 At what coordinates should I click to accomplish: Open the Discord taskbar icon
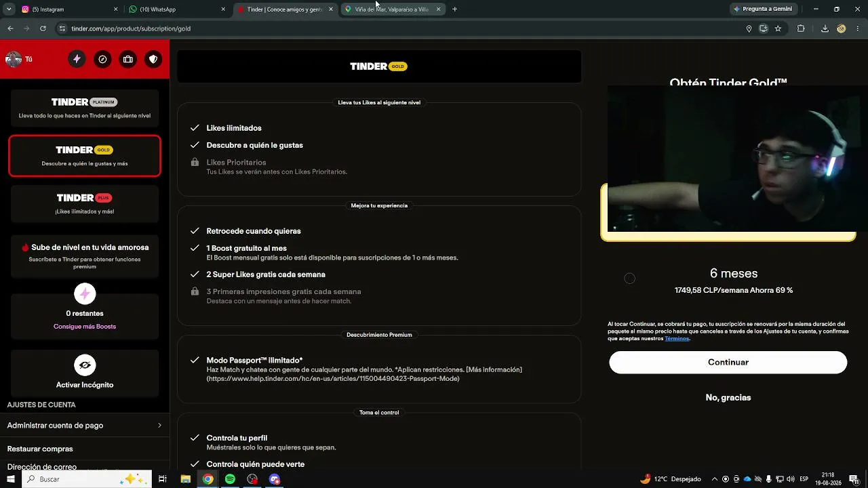275,479
